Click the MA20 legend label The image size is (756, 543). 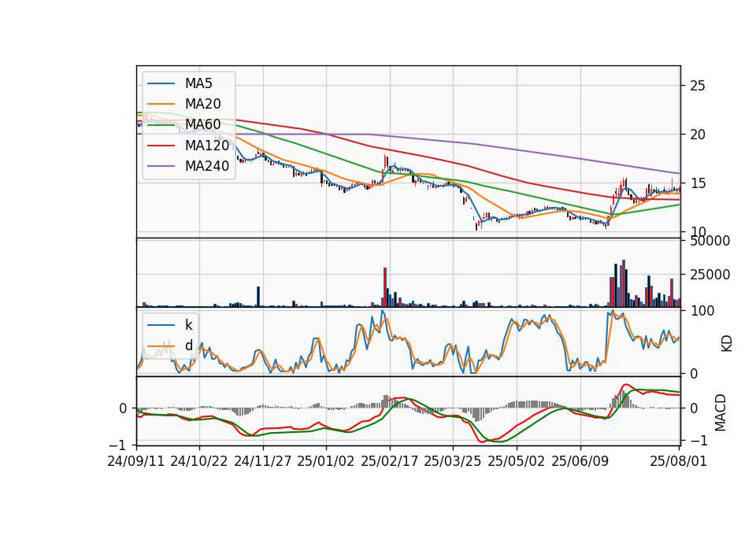[202, 104]
